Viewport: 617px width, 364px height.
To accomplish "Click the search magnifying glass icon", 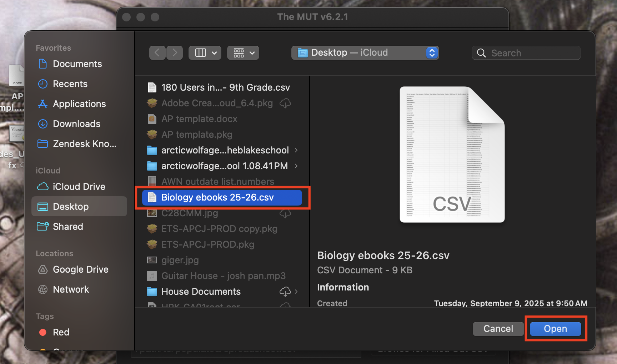I will pos(481,53).
